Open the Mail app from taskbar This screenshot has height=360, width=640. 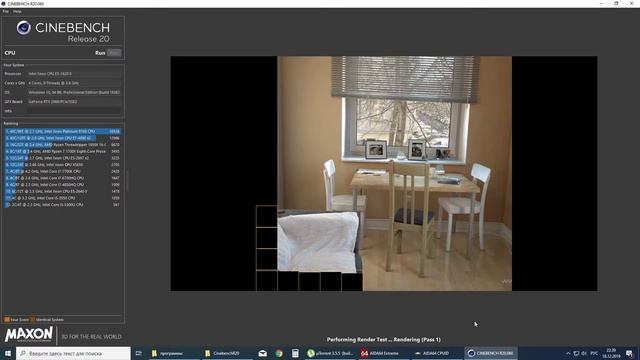[x=263, y=353]
